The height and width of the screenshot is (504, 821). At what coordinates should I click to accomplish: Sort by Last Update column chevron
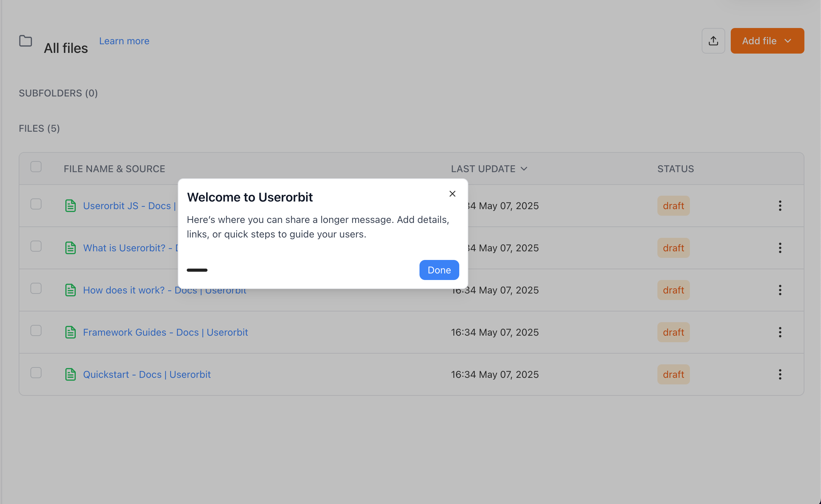click(524, 169)
